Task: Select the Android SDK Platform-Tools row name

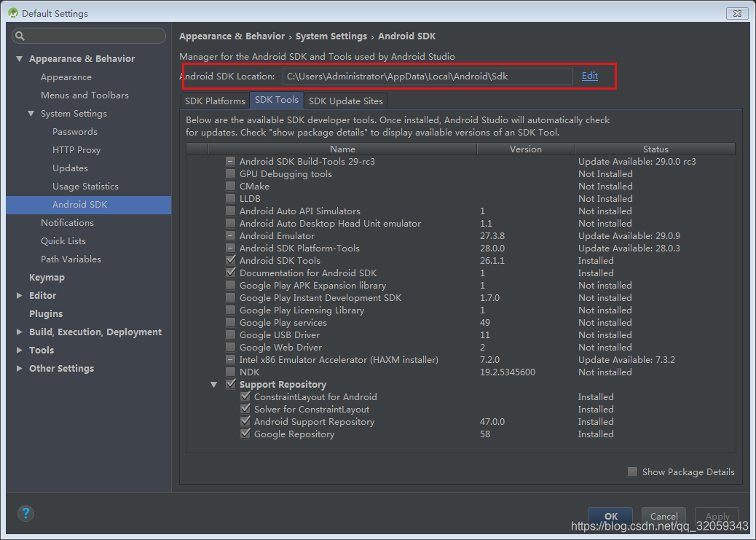Action: point(299,248)
